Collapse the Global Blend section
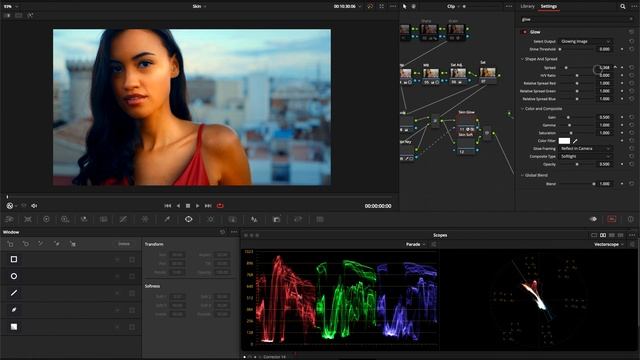The image size is (640, 360). click(522, 175)
